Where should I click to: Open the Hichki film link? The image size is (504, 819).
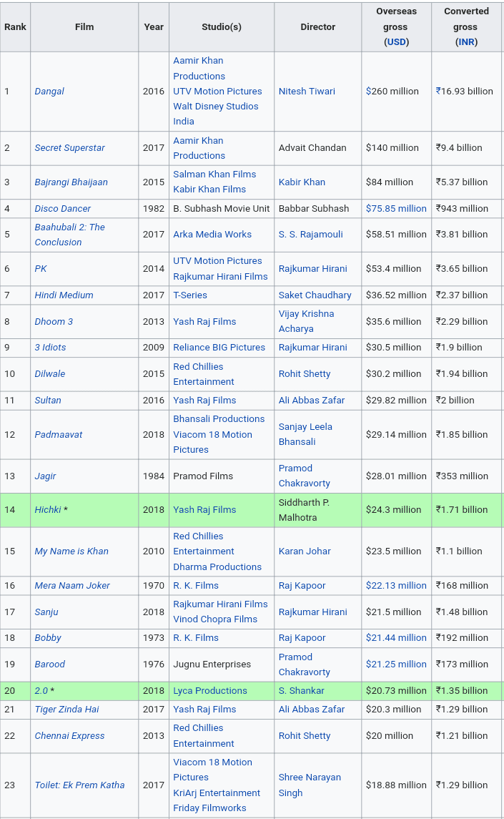pos(47,510)
